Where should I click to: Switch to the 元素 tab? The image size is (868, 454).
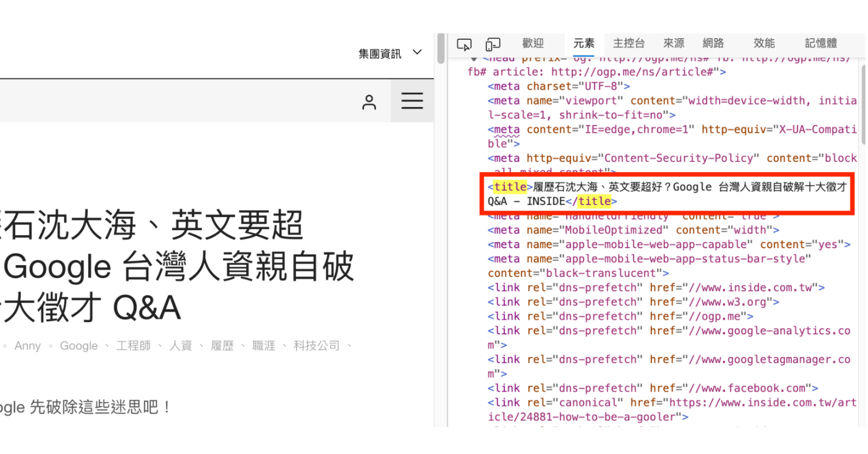click(584, 43)
